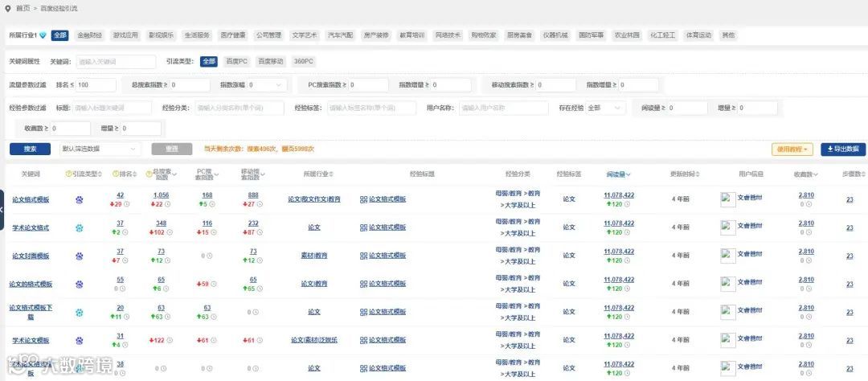This screenshot has width=868, height=381.
Task: Select 百度PC traffic type
Action: click(236, 61)
